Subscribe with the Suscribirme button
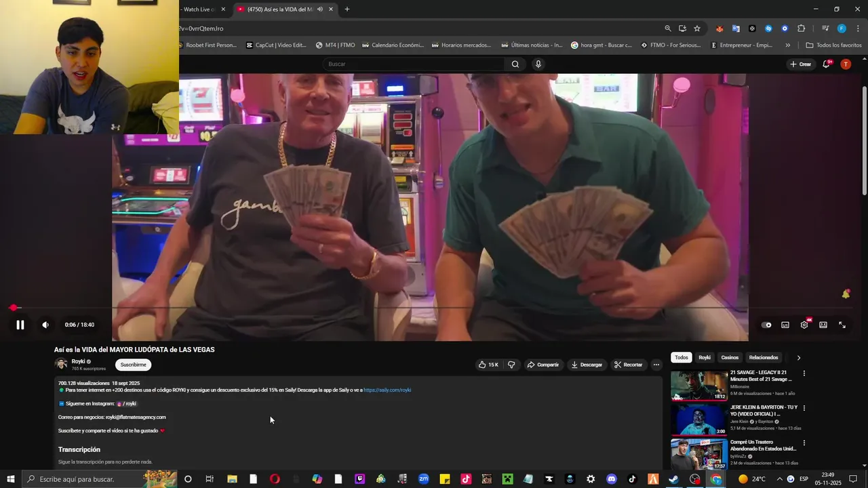The width and height of the screenshot is (868, 488). click(x=133, y=365)
